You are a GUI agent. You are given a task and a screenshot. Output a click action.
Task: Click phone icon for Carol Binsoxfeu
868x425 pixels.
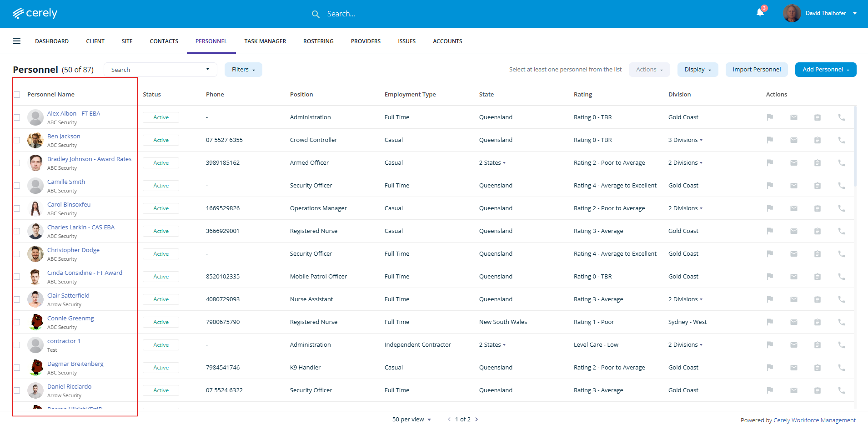click(x=841, y=208)
